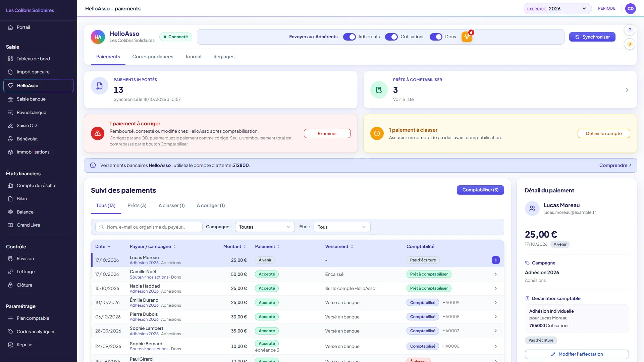Select the À corriger (1) tab
The image size is (644, 362).
211,205
